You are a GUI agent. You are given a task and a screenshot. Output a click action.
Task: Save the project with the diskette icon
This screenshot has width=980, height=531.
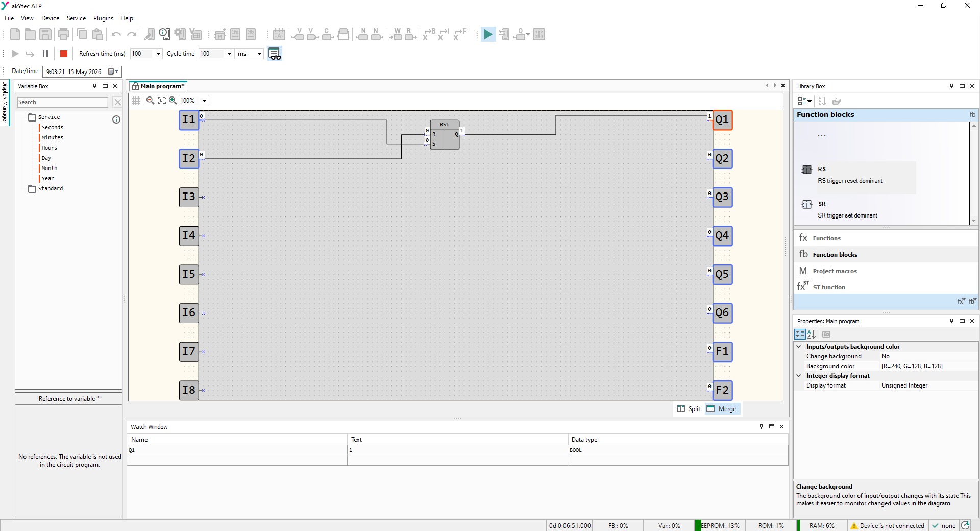coord(45,34)
